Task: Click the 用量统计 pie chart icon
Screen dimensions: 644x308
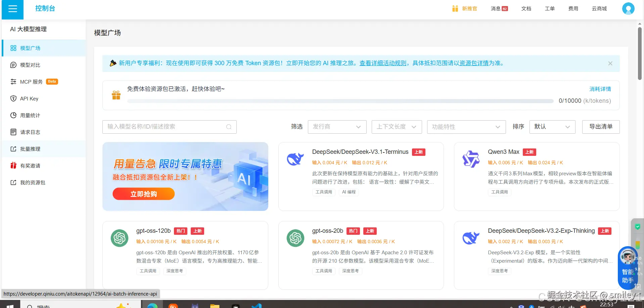Action: click(13, 115)
